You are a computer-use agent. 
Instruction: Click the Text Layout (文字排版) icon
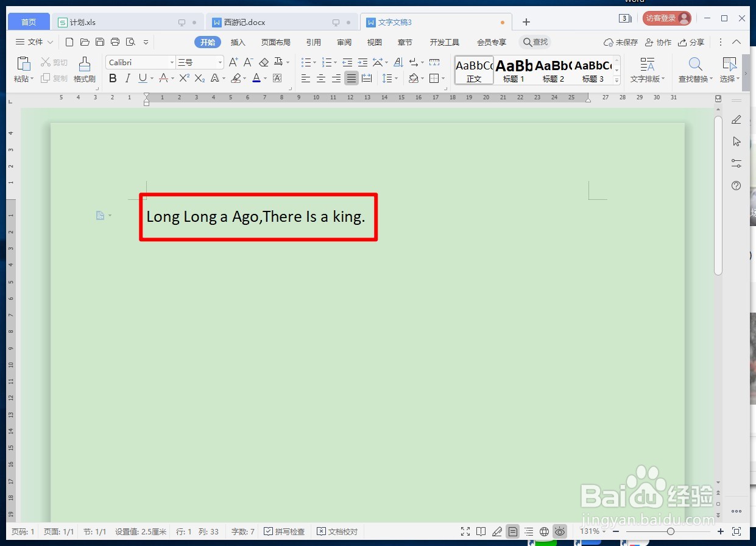pyautogui.click(x=648, y=64)
